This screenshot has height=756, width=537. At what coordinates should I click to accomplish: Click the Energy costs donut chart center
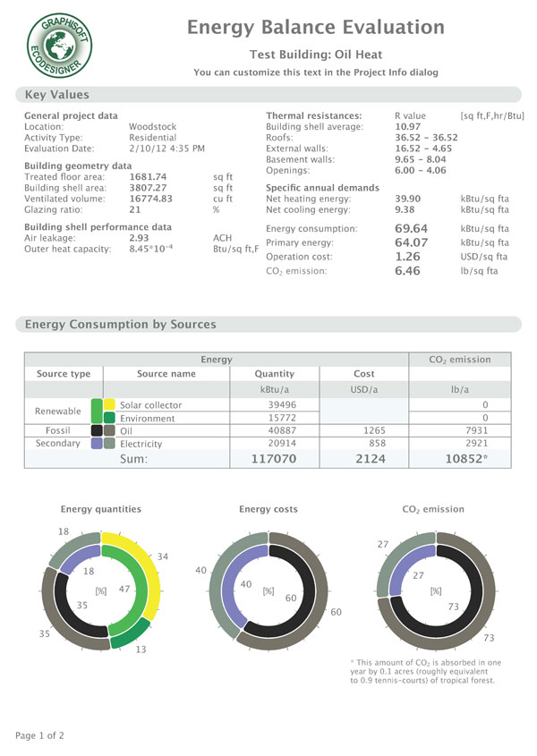point(268,590)
